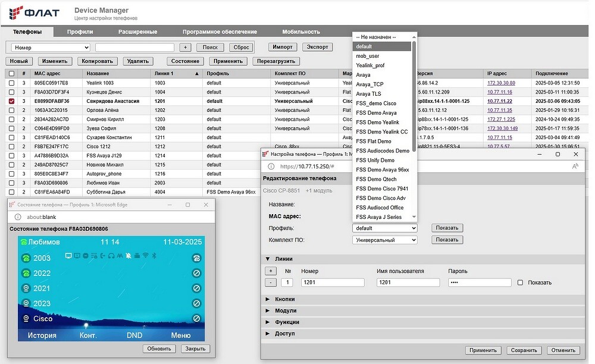Switch to the Профили tab

80,32
